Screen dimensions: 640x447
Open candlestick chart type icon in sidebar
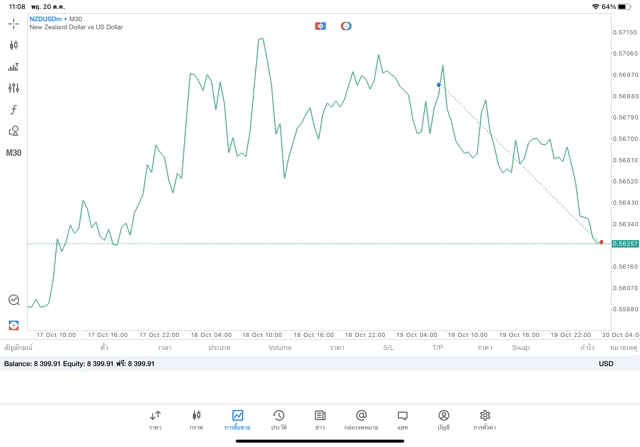(x=13, y=45)
